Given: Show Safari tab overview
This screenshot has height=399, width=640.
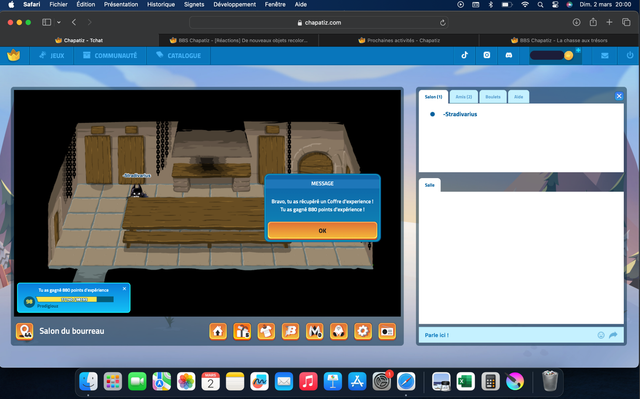Looking at the screenshot, I should [x=626, y=22].
